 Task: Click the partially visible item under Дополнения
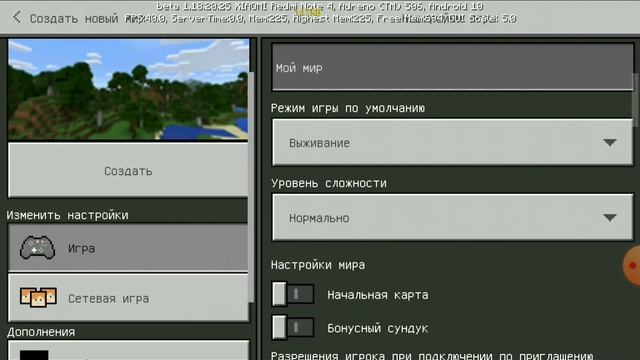click(128, 351)
